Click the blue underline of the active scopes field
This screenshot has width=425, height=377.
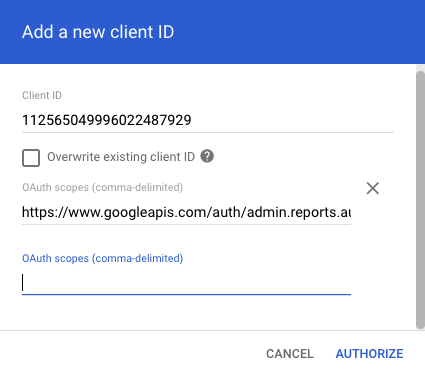point(186,294)
